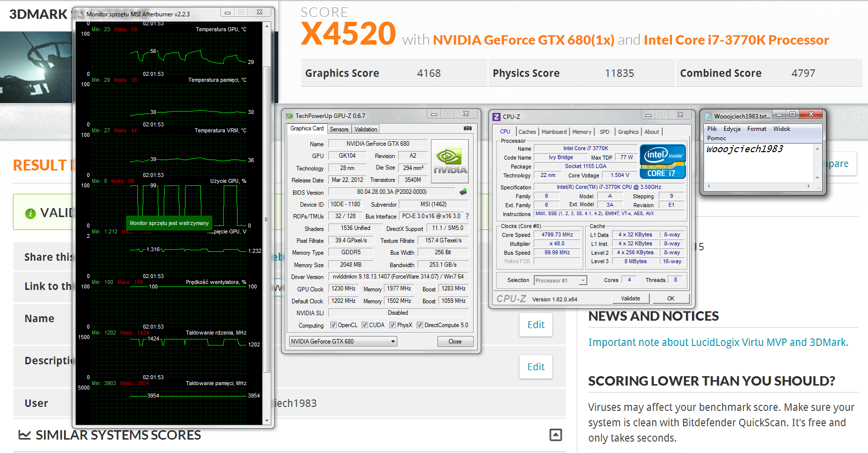Click the CPU-Z title bar app icon
Image resolution: width=868 pixels, height=453 pixels.
click(x=496, y=117)
